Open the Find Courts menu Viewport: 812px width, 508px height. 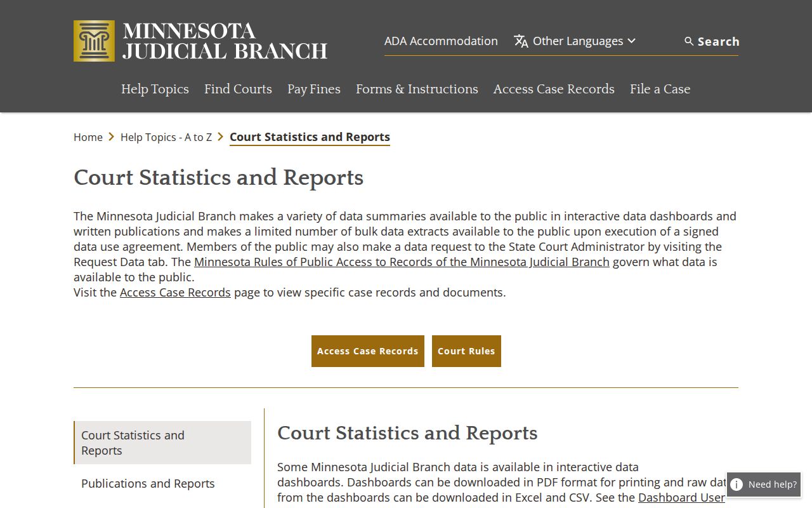(x=238, y=89)
